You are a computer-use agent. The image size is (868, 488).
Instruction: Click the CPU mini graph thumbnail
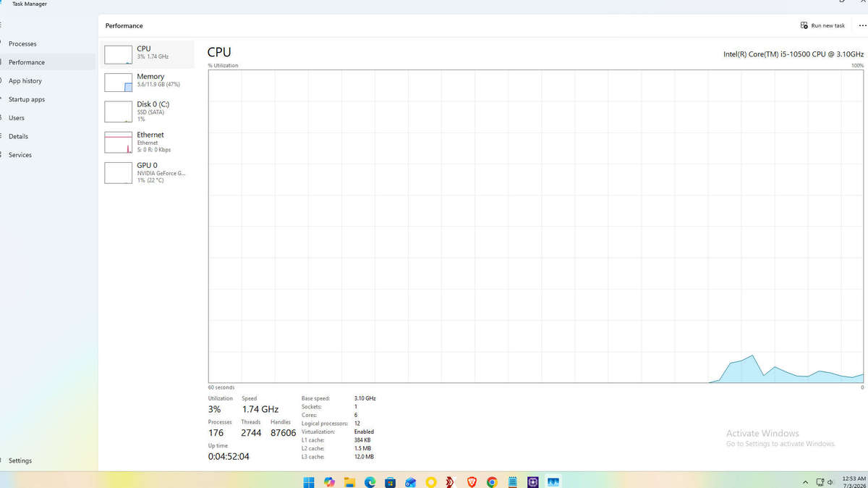118,54
